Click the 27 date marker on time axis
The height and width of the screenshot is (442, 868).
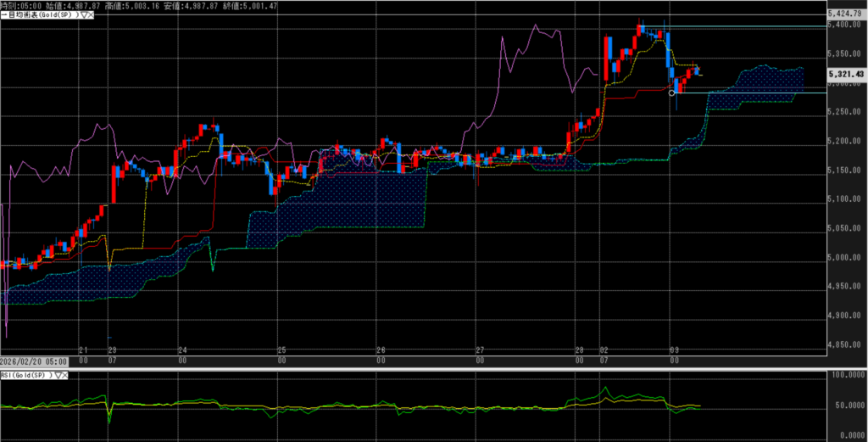tap(480, 350)
